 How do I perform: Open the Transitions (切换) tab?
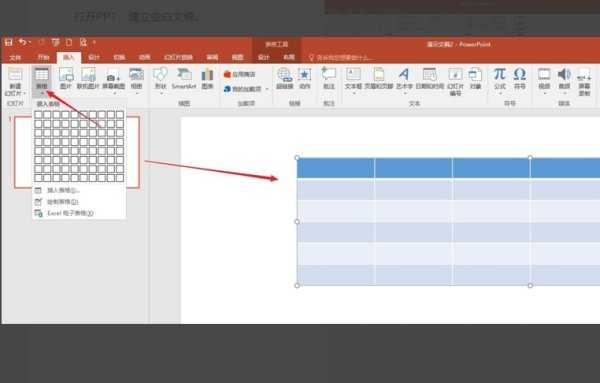tap(119, 57)
